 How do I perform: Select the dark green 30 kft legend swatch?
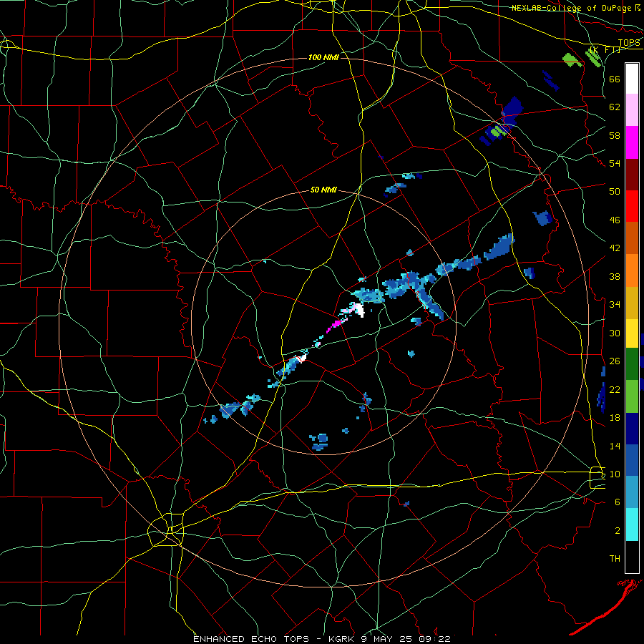tap(632, 364)
